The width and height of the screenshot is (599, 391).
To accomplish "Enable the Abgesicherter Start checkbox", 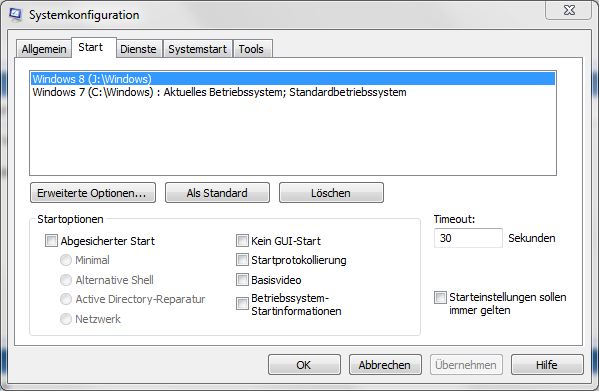I will 51,241.
